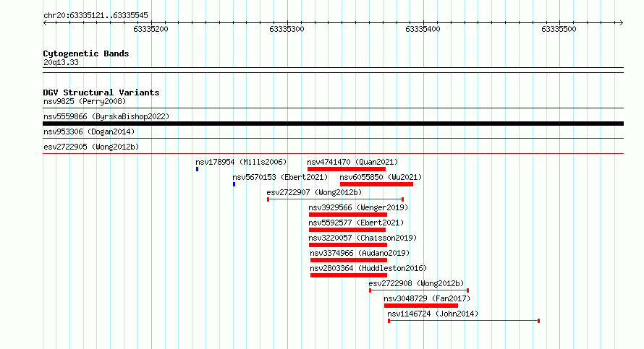Click the blue nsv5670153 feature marker
Screen dimensions: 644x349
[x=234, y=184]
